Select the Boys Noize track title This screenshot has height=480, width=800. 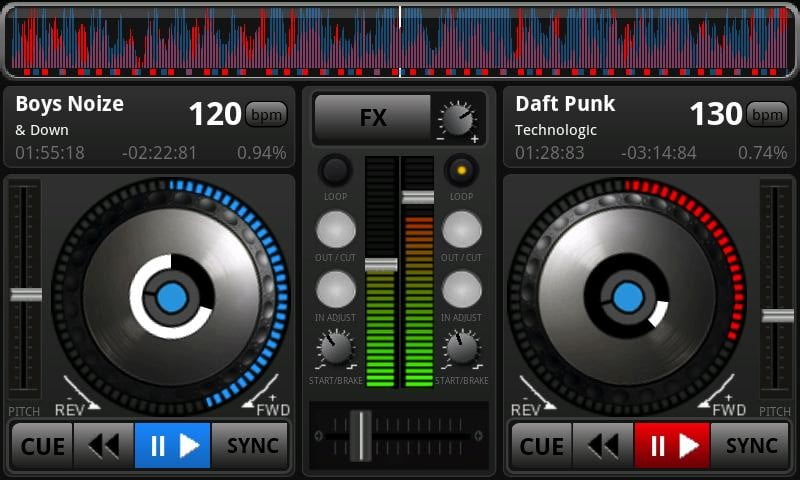pyautogui.click(x=69, y=104)
